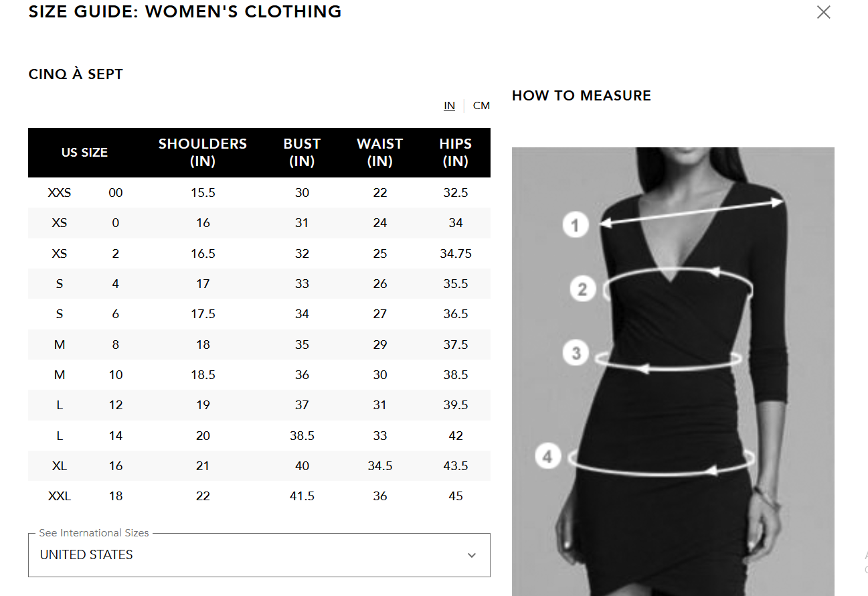Click the number 1 shoulders marker
The height and width of the screenshot is (596, 868).
575,224
